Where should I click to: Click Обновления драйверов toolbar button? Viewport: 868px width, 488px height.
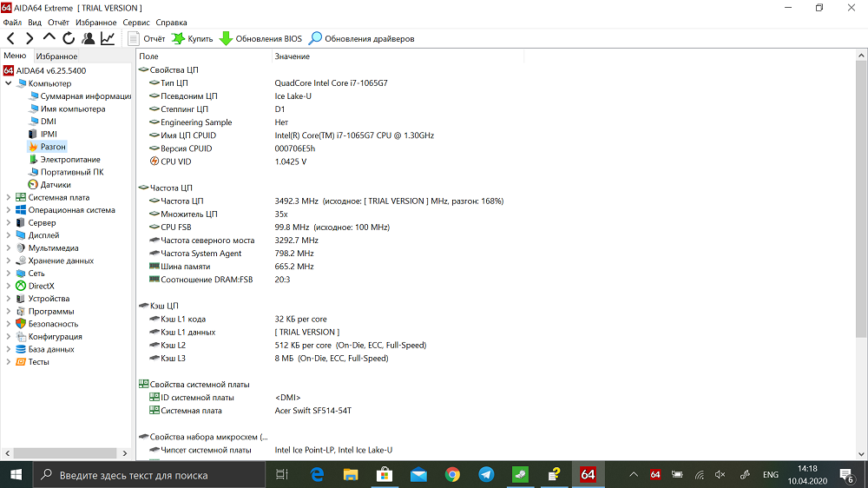point(361,39)
